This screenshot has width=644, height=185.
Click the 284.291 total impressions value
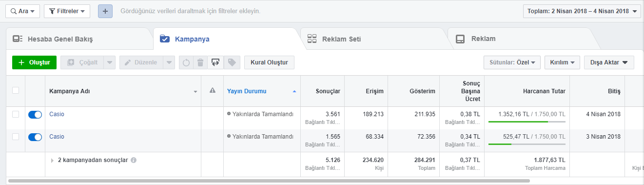coord(424,160)
